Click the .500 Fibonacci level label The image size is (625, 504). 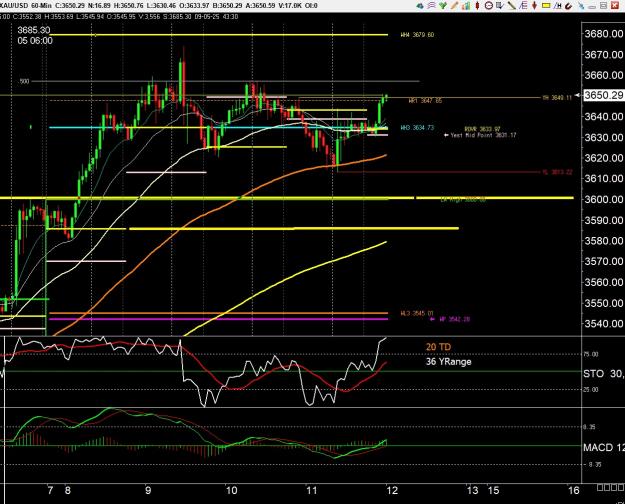click(x=24, y=81)
